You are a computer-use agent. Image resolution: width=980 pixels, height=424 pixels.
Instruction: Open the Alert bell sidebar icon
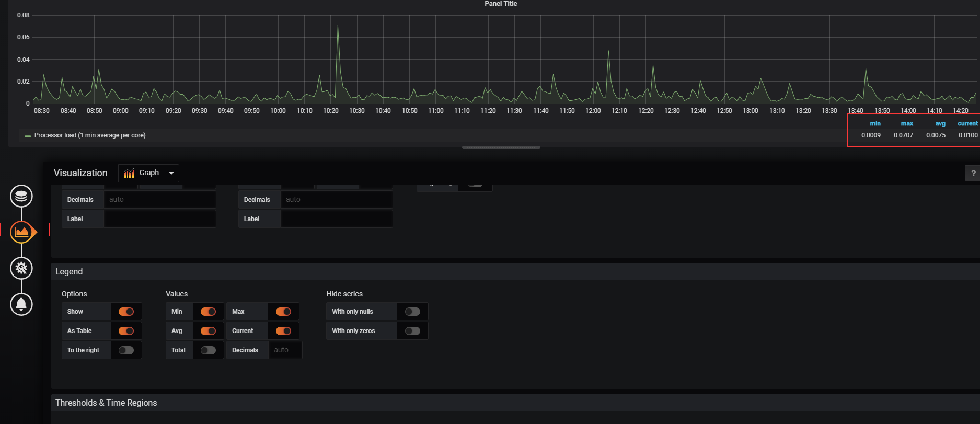click(21, 304)
